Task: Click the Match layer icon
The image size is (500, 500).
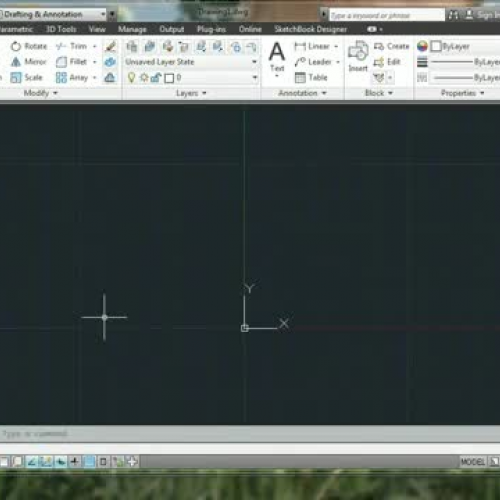Action: click(x=167, y=47)
